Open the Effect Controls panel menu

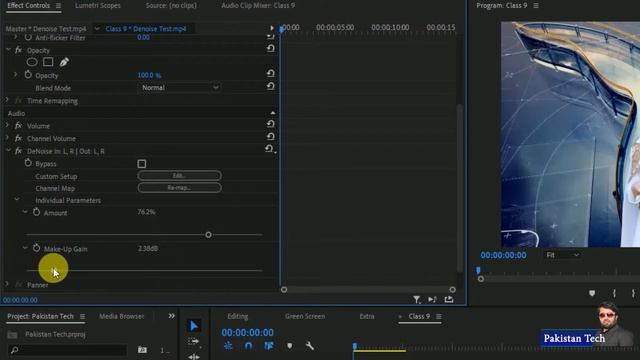pyautogui.click(x=58, y=6)
